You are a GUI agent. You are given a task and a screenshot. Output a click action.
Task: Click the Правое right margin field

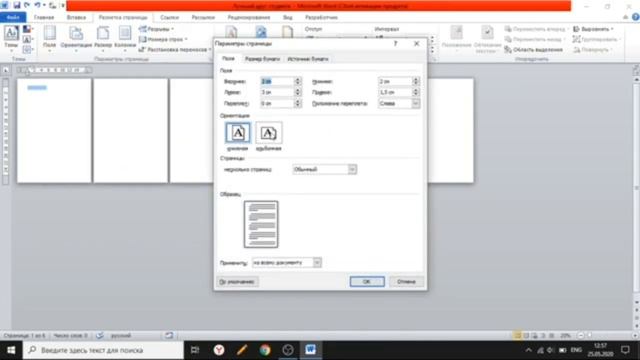[x=395, y=92]
